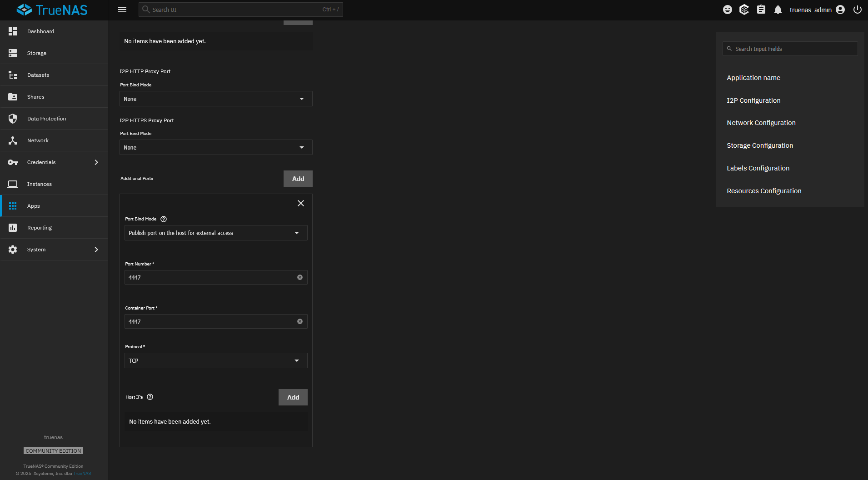
Task: Expand the Port Bind Mode publish dropdown
Action: [215, 232]
